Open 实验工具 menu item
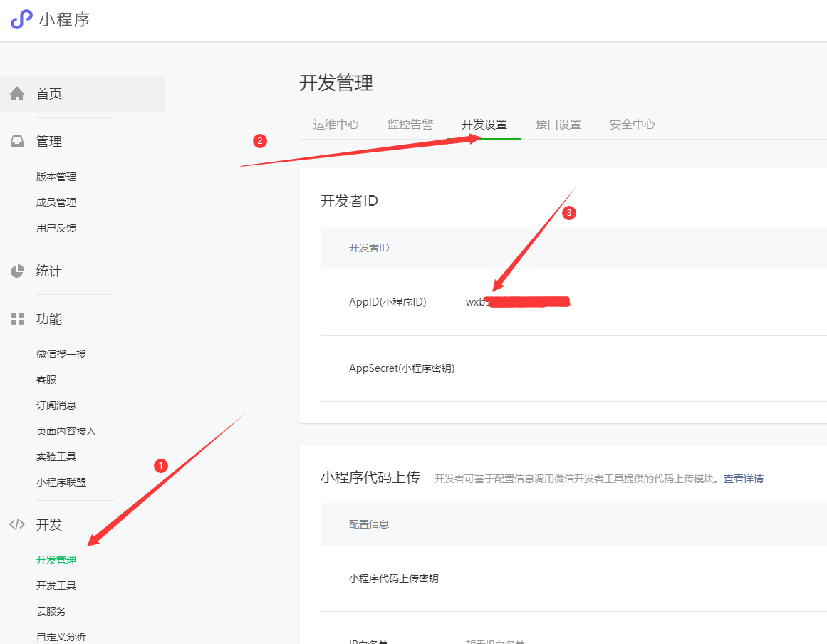Viewport: 827px width, 644px height. pyautogui.click(x=56, y=457)
